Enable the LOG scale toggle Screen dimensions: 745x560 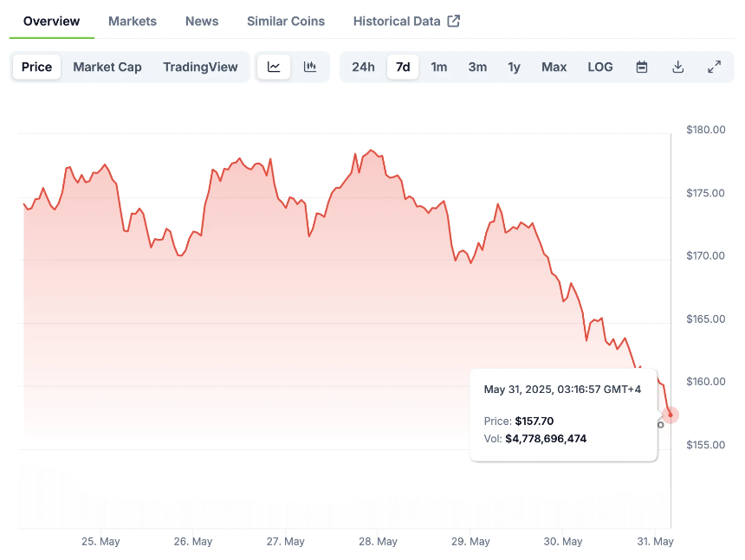pos(600,67)
